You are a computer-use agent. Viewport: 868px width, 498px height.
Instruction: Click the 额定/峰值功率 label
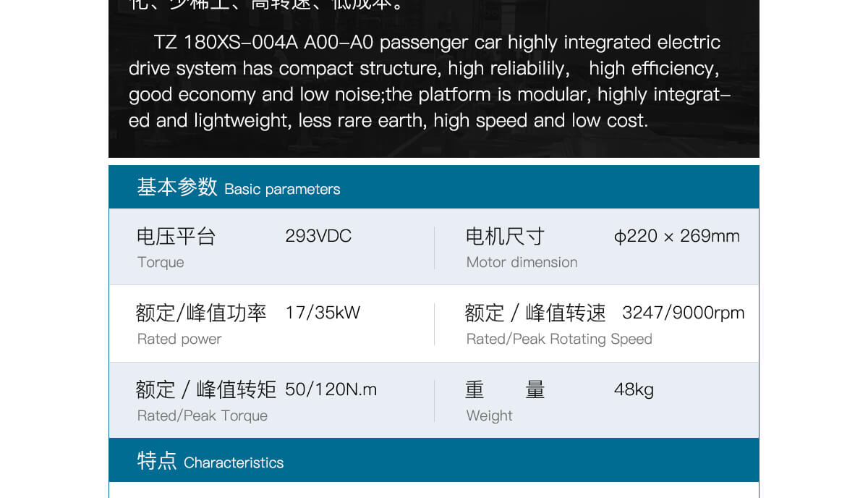coord(201,313)
